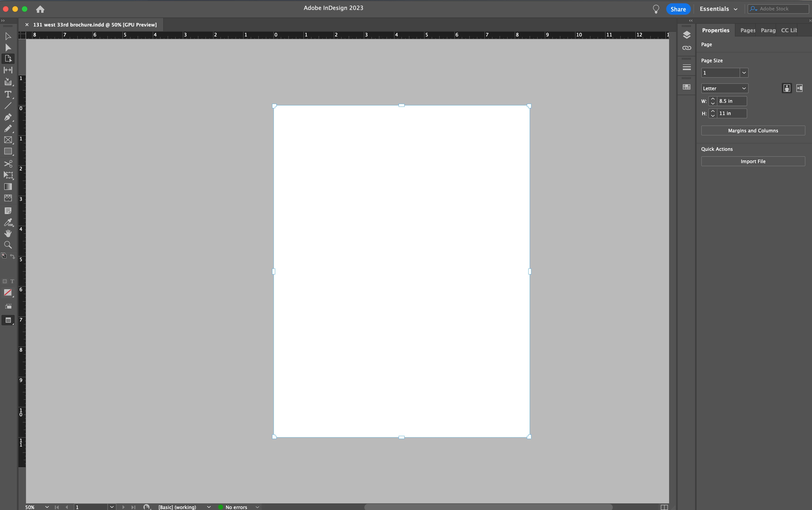The height and width of the screenshot is (510, 812).
Task: Open the Letter page size dropdown
Action: point(724,88)
